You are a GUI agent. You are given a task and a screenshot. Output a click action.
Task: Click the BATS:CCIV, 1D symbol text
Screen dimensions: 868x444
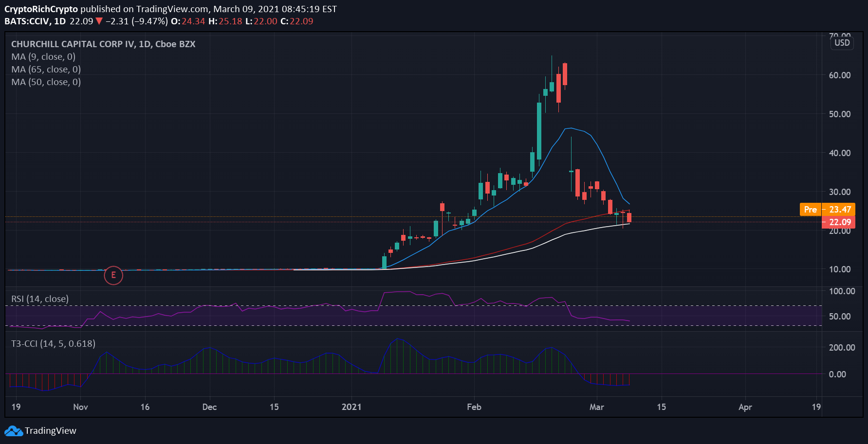coord(35,21)
